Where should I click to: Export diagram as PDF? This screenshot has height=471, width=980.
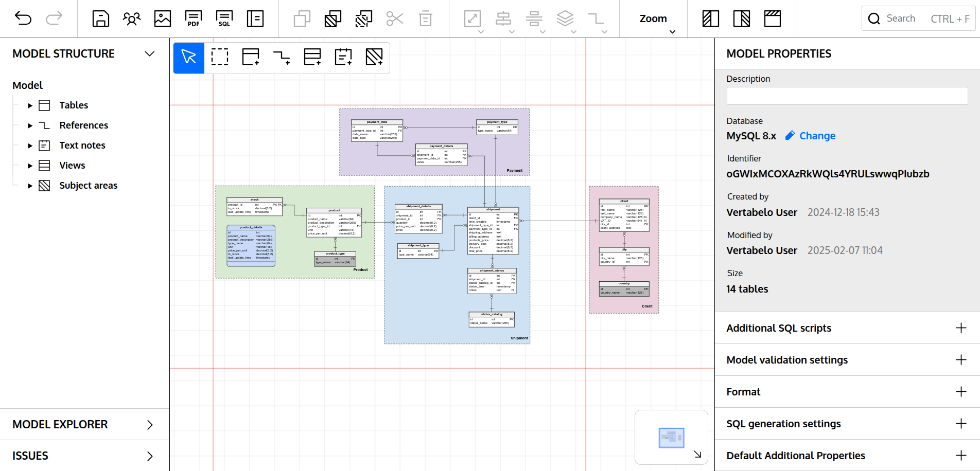pyautogui.click(x=194, y=19)
